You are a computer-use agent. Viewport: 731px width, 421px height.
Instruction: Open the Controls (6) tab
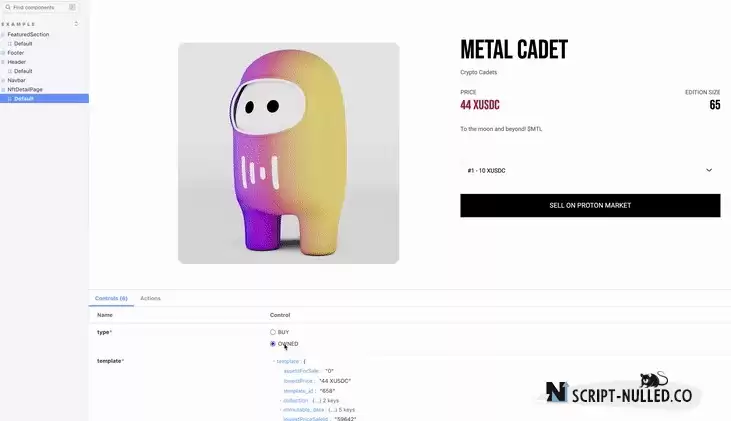pos(111,298)
